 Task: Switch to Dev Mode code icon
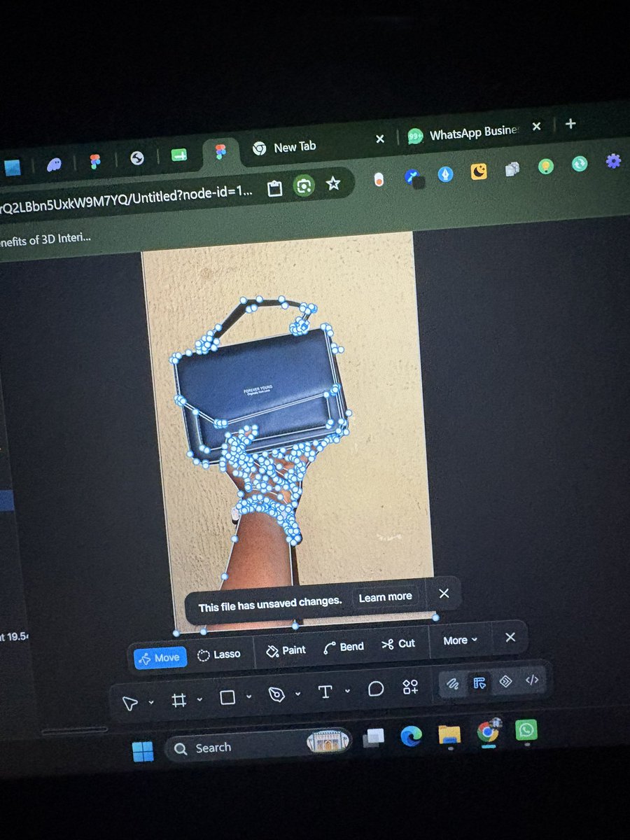531,679
